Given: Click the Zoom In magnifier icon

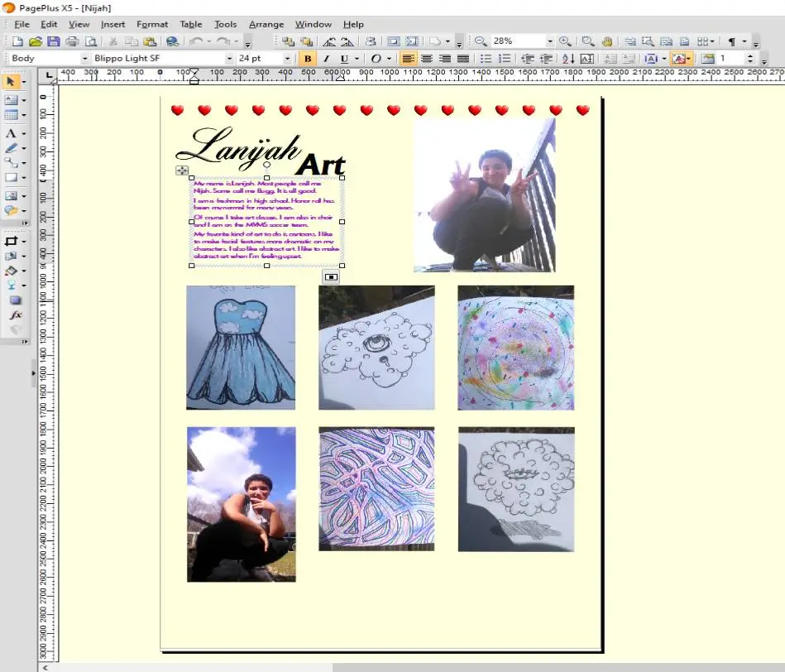Looking at the screenshot, I should [x=565, y=41].
